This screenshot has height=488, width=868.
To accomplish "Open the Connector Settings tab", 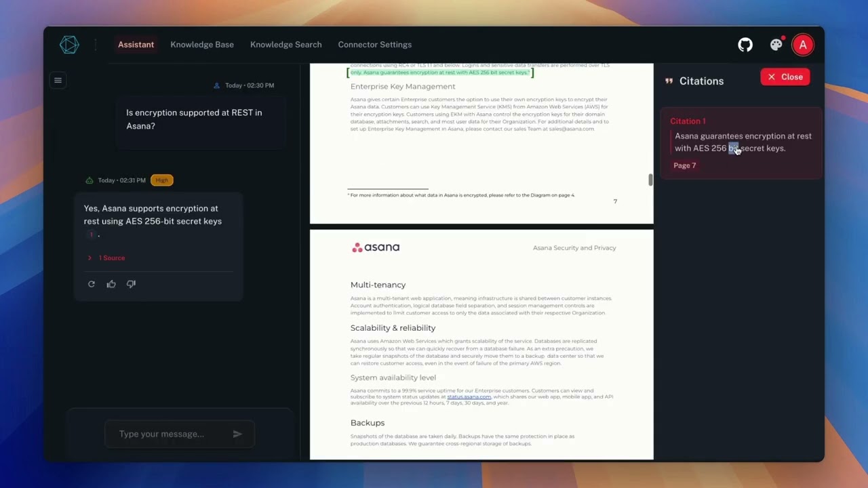I will (x=375, y=45).
